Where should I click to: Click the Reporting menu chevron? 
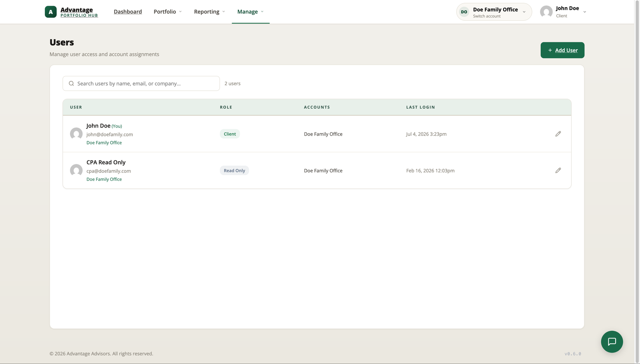pos(224,12)
